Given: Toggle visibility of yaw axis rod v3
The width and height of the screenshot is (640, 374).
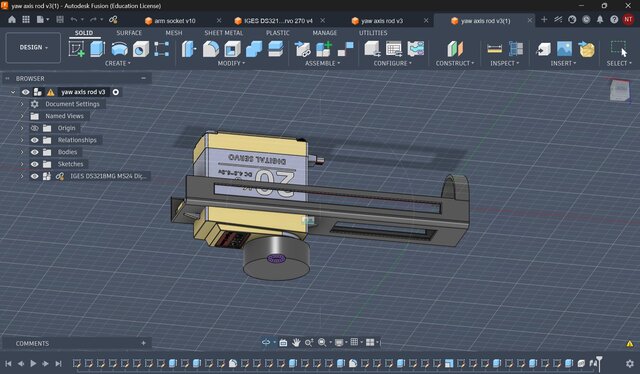Looking at the screenshot, I should click(26, 92).
